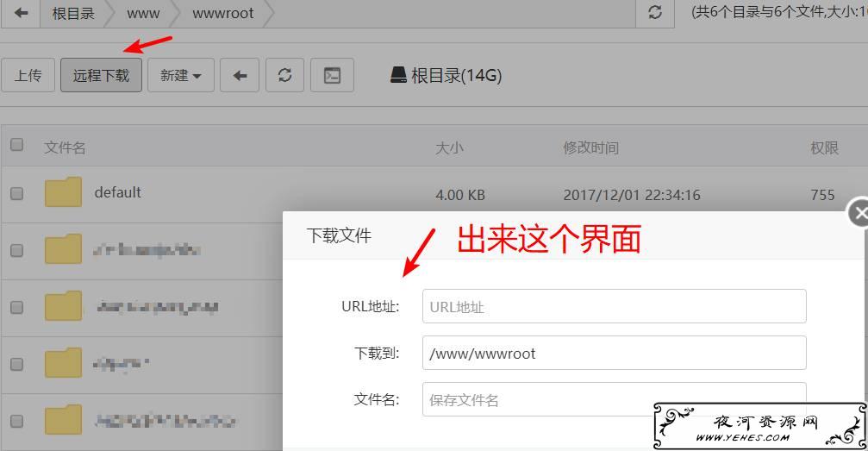Check the default folder checkbox

pos(17,193)
